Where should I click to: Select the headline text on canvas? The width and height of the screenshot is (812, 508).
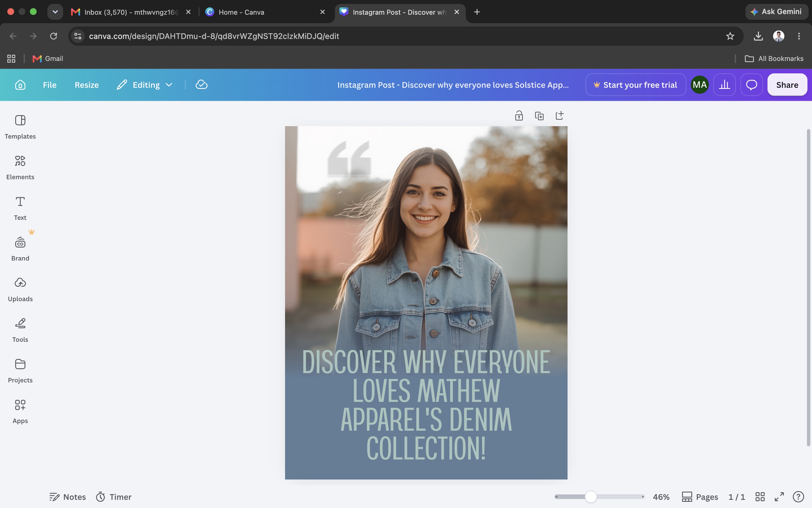pyautogui.click(x=426, y=405)
